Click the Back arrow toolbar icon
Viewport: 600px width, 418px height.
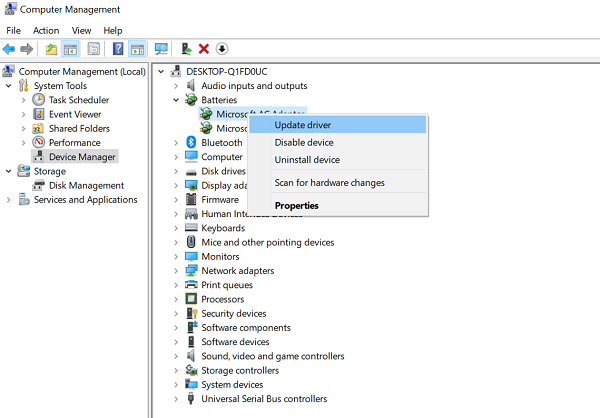pyautogui.click(x=9, y=49)
